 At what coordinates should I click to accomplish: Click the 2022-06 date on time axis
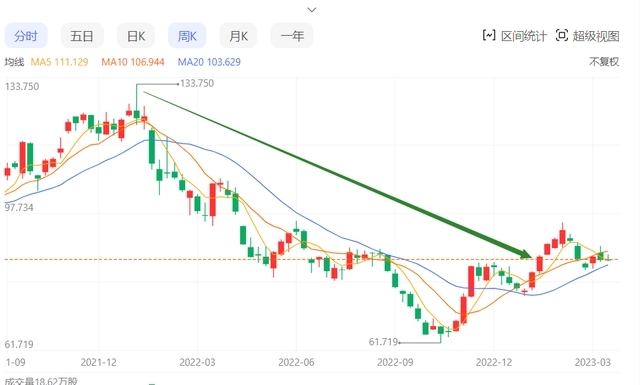pos(296,362)
